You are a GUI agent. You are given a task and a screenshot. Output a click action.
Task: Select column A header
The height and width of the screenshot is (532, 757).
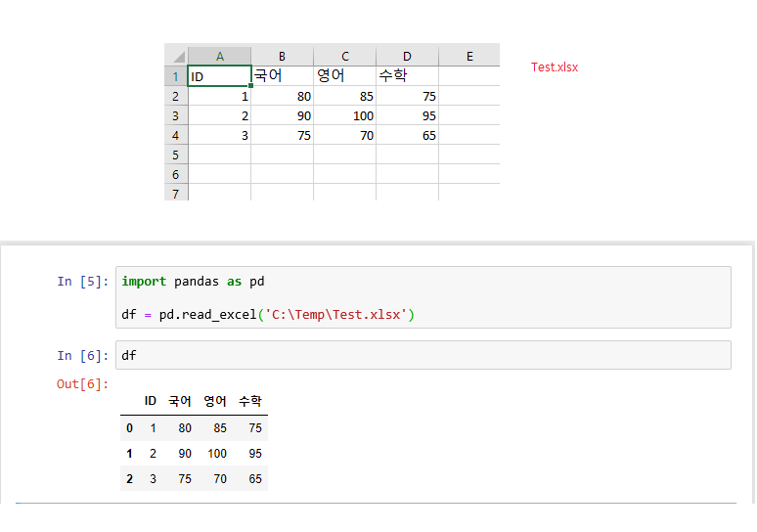(220, 56)
